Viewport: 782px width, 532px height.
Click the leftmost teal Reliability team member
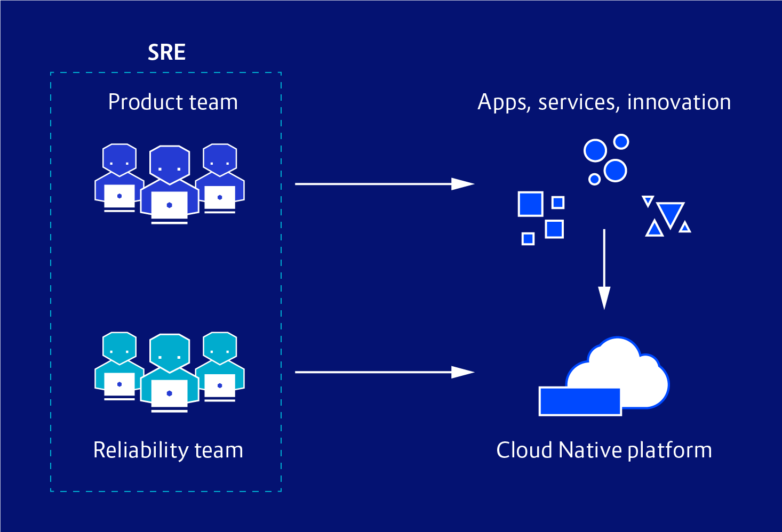pos(118,366)
